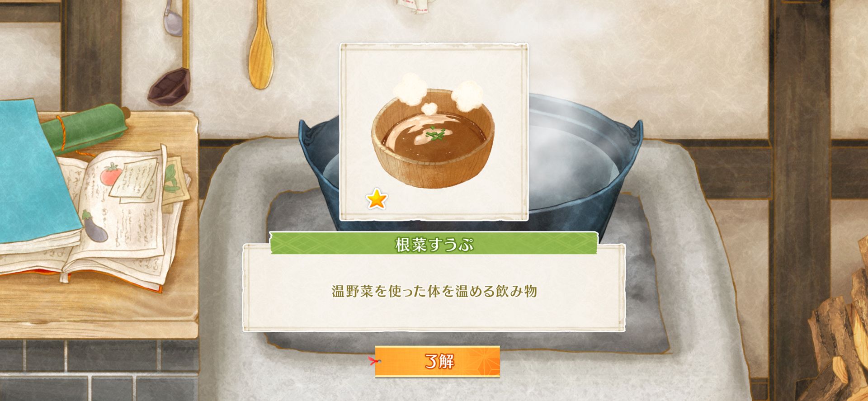Click the wooden spoon hanging on wall
Viewport: 868px width, 401px height.
tap(261, 44)
